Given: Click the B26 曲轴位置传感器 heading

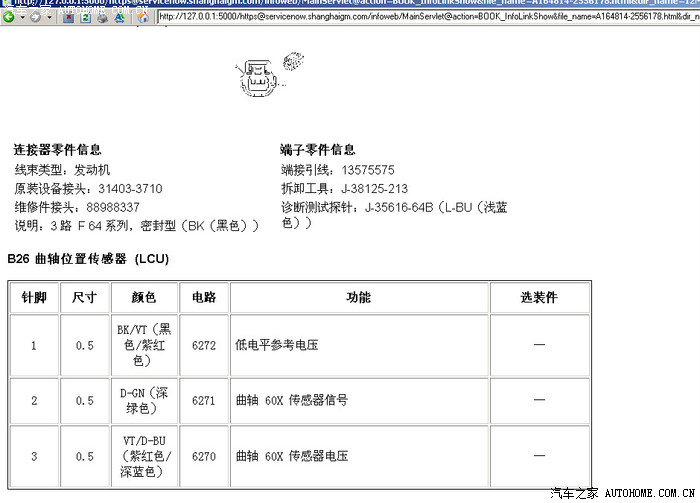Looking at the screenshot, I should coord(88,259).
